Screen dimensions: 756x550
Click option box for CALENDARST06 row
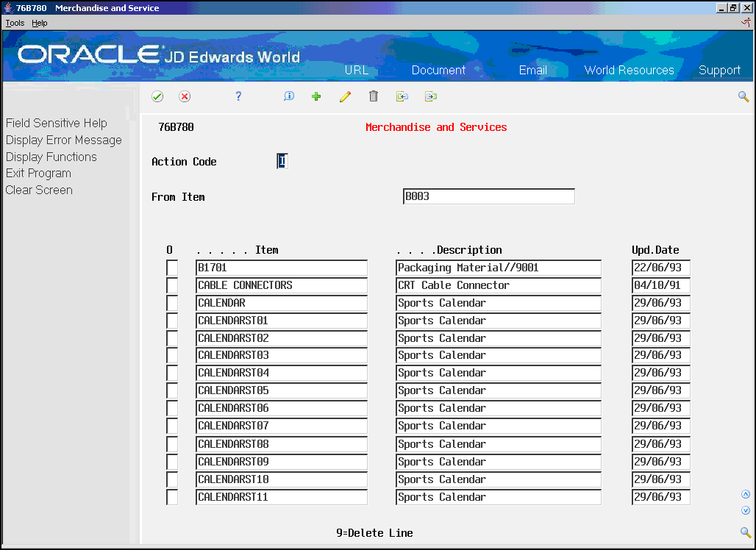(x=172, y=408)
